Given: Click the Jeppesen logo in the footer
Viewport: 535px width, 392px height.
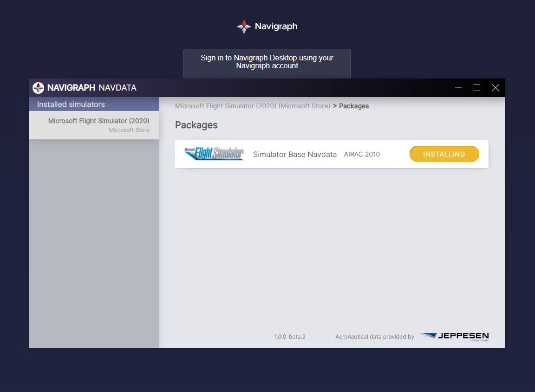Looking at the screenshot, I should (x=454, y=336).
